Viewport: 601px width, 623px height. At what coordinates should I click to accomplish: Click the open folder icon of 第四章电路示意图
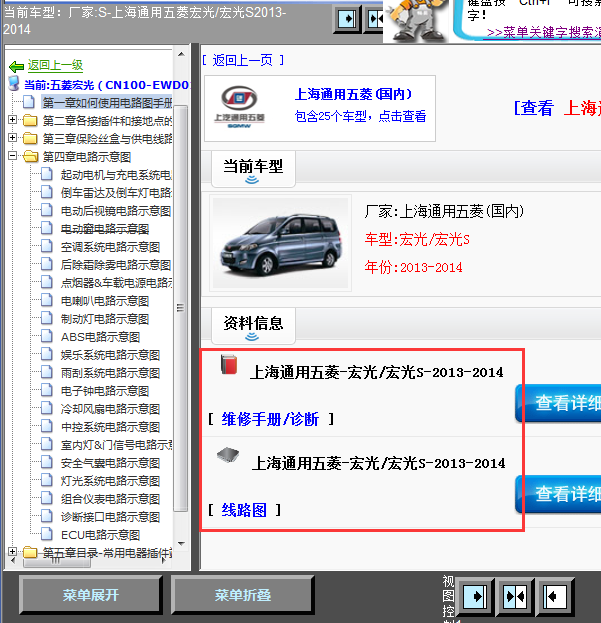click(30, 156)
